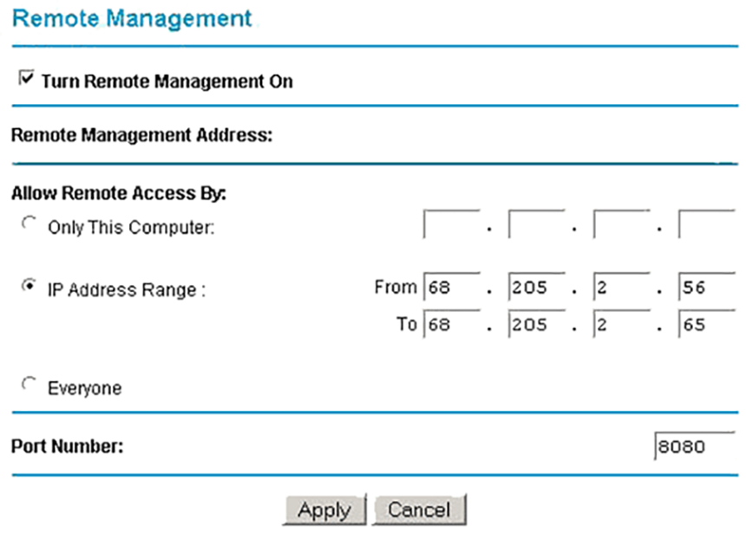
Task: Click the Apply button
Action: coord(324,510)
